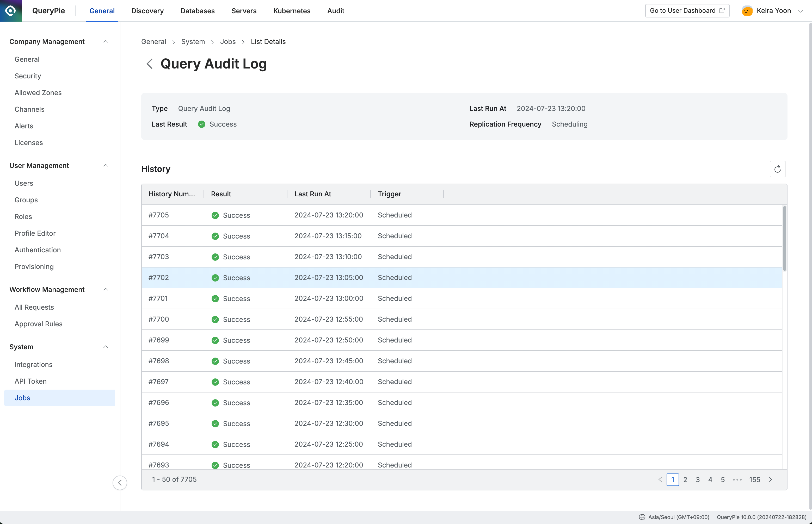Open the user menu dropdown arrow

(801, 11)
